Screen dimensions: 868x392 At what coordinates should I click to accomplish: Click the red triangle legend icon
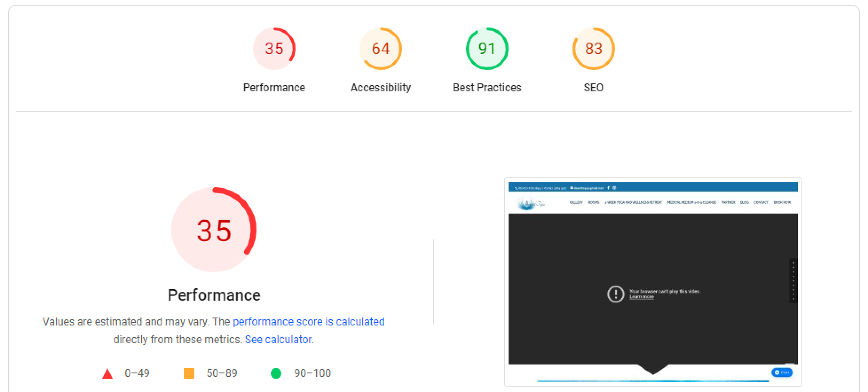pos(107,373)
